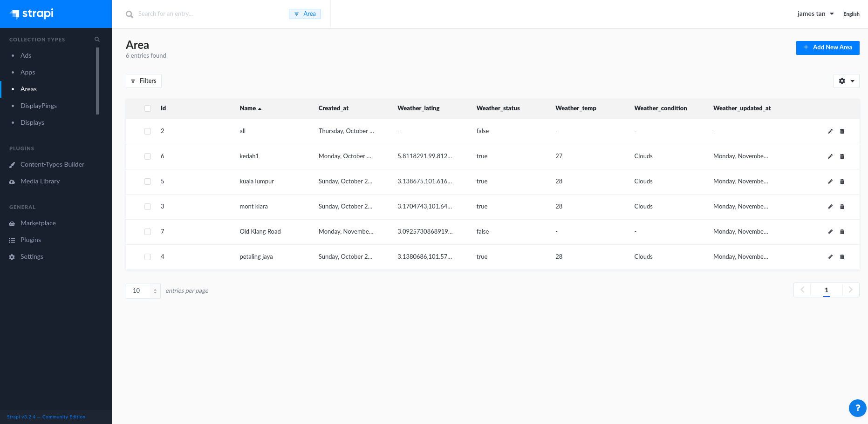Toggle the select-all checkbox in table header

(x=148, y=108)
